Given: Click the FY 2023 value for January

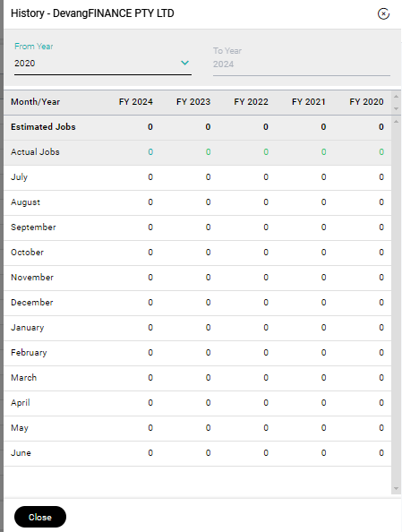Looking at the screenshot, I should (x=208, y=328).
